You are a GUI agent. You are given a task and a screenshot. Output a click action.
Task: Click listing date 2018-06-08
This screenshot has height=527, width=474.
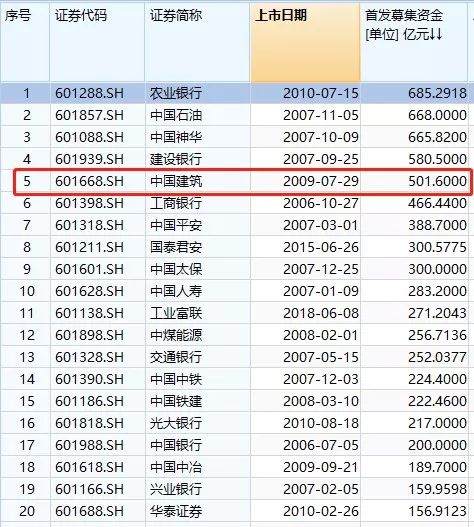(x=321, y=313)
